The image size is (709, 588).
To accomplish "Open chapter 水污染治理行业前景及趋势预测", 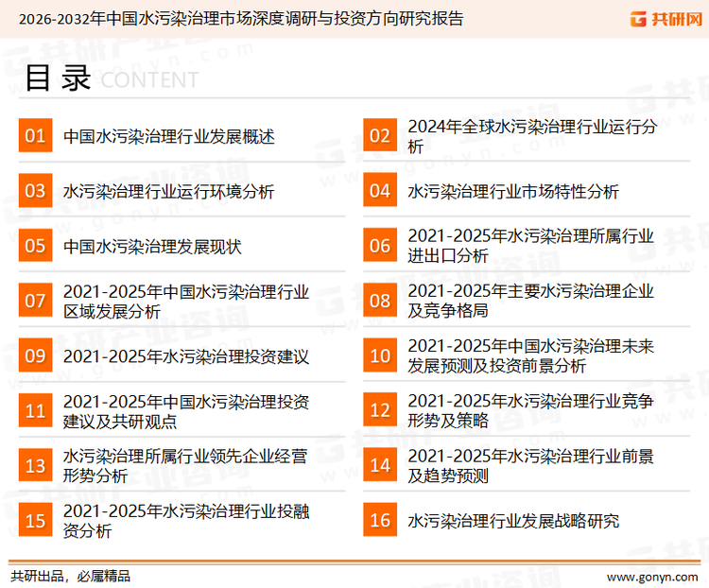I will point(531,465).
